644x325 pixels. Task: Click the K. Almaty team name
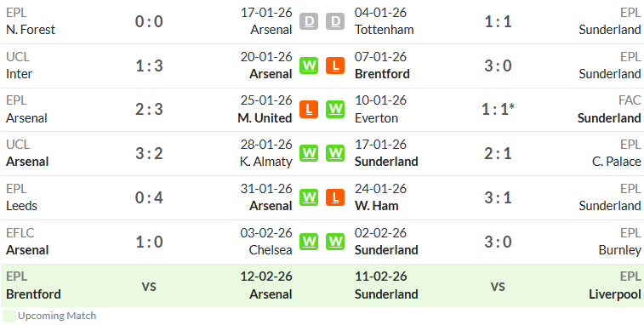pos(265,162)
